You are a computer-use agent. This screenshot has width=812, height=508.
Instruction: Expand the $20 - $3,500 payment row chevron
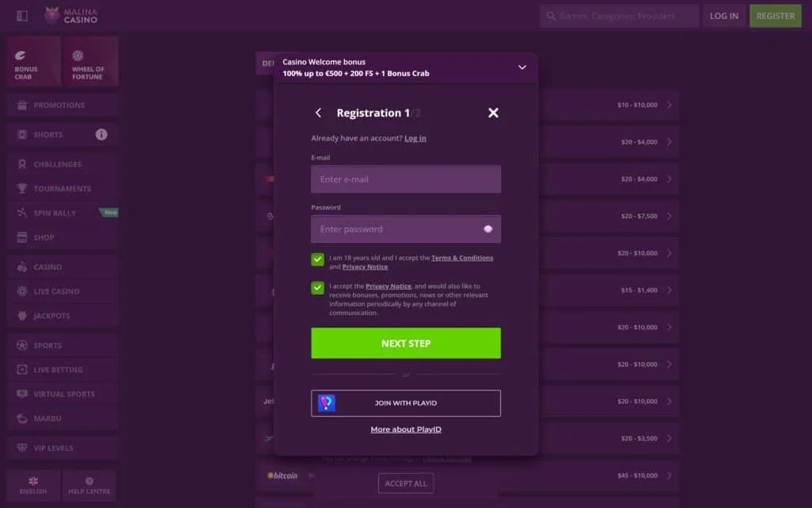tap(669, 438)
